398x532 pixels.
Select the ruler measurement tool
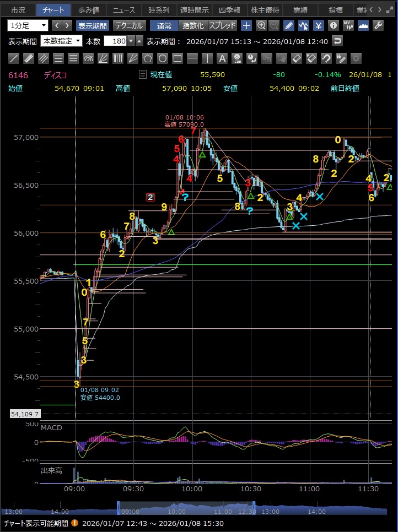point(29,58)
